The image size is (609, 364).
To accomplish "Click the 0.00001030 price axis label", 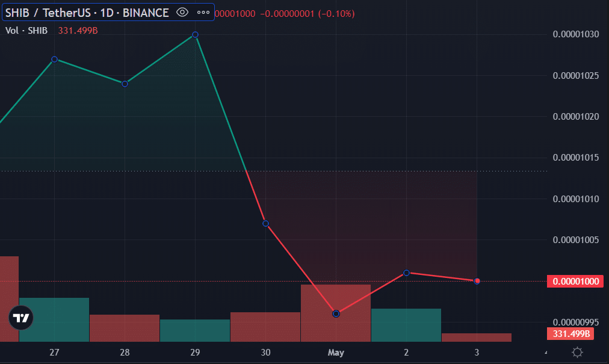I will coord(575,34).
